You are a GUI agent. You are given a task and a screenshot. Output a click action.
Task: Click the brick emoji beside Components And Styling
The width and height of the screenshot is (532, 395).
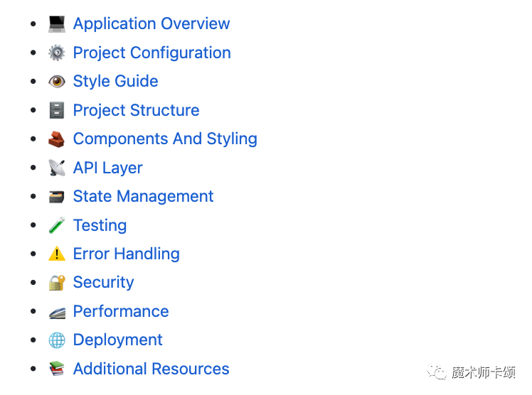pyautogui.click(x=56, y=139)
